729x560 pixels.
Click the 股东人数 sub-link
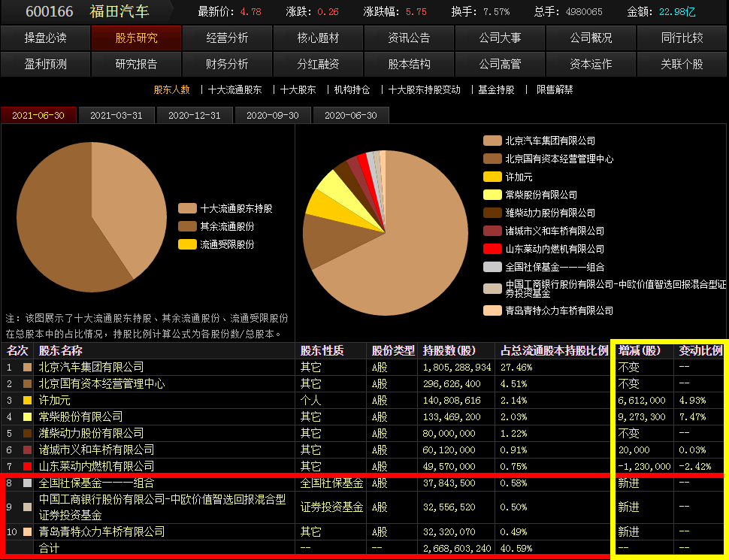(x=171, y=89)
